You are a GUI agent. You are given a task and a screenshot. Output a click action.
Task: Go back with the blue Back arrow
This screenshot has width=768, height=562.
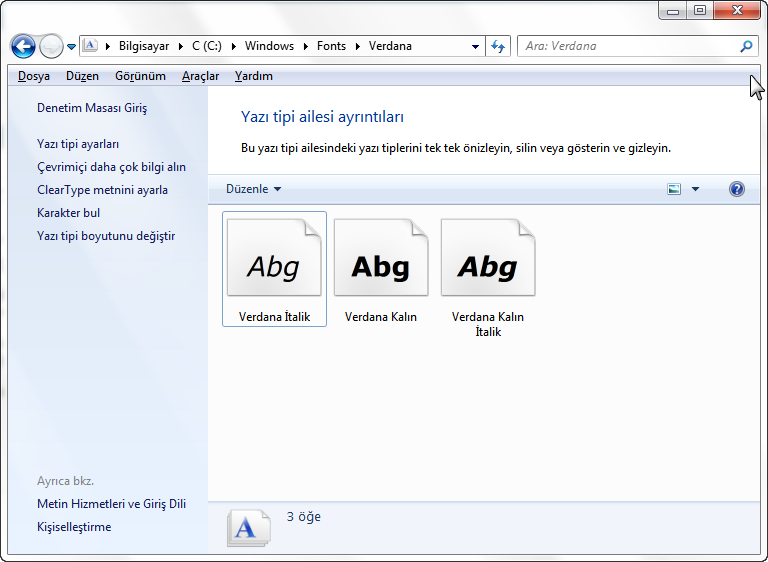tap(23, 47)
